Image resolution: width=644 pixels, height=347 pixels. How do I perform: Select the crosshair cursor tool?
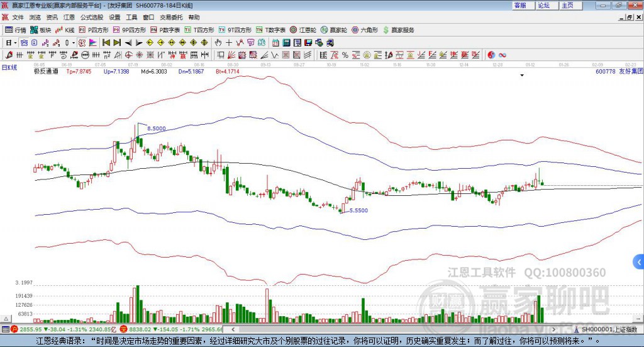(x=229, y=43)
